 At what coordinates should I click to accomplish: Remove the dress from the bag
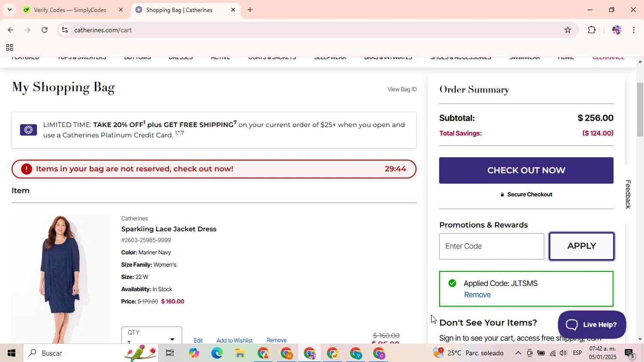click(276, 340)
